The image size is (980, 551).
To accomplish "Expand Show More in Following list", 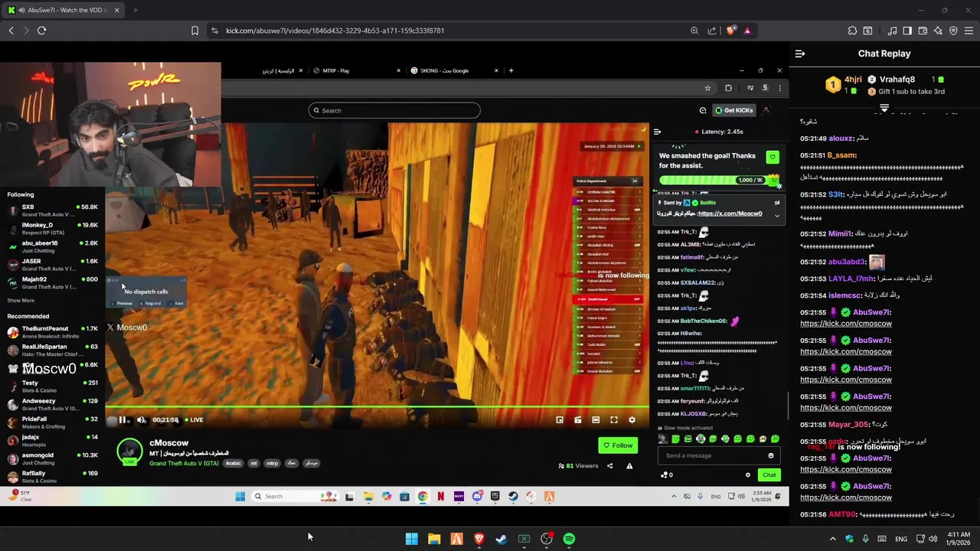I will pyautogui.click(x=21, y=300).
